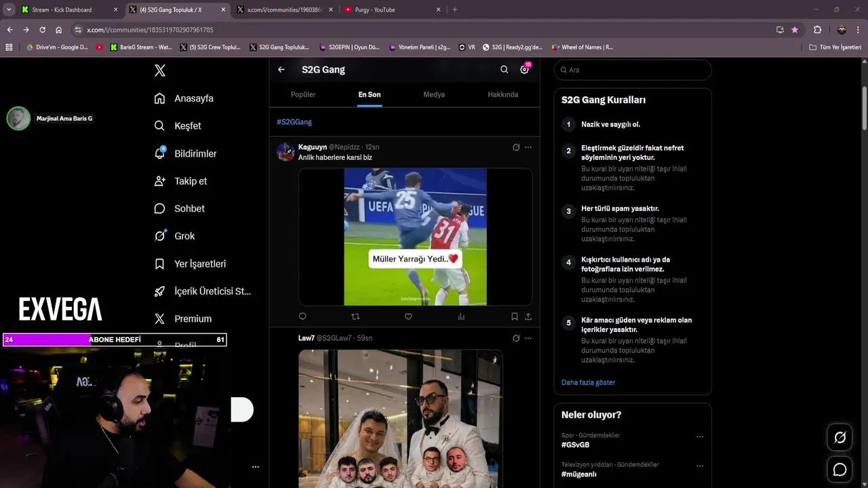Play Kaguuyn's football video

(415, 237)
